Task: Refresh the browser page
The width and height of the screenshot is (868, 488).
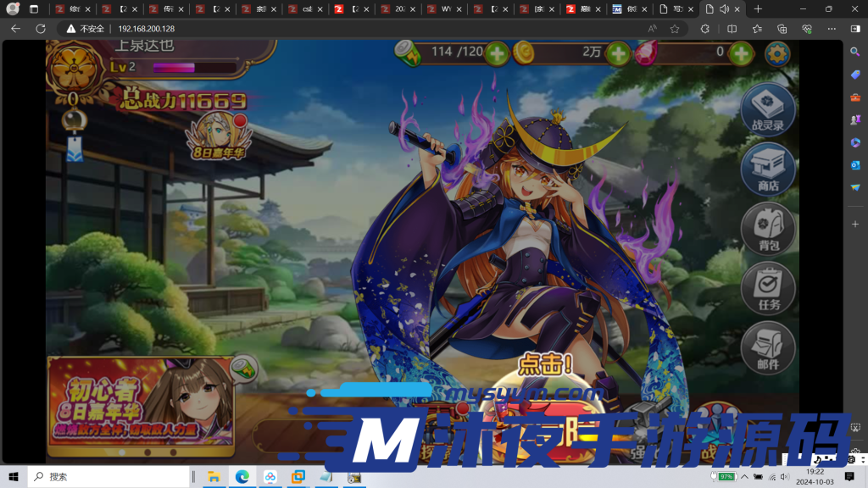Action: click(x=40, y=28)
